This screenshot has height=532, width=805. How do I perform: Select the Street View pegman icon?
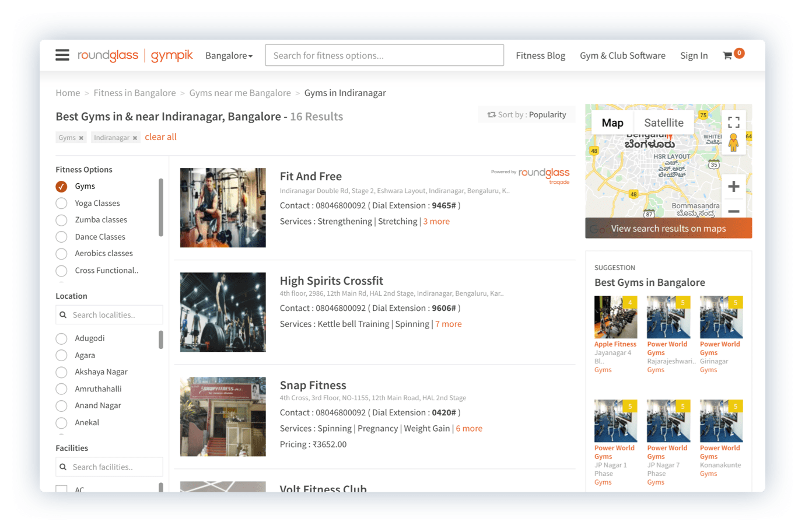point(734,143)
